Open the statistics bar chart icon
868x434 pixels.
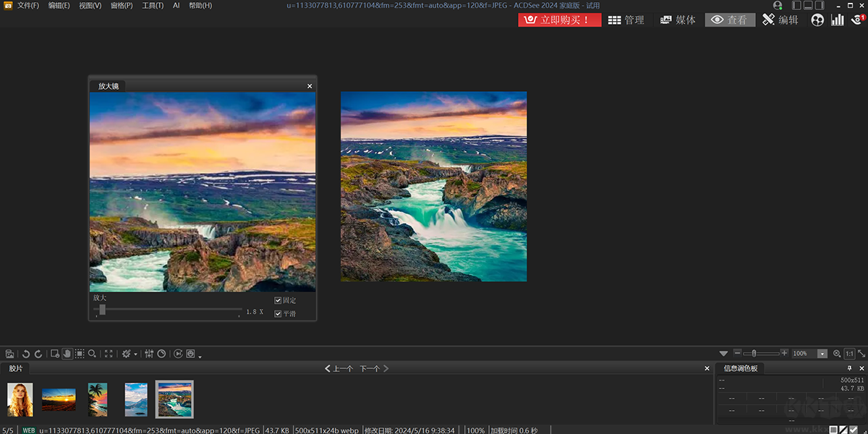(x=838, y=20)
